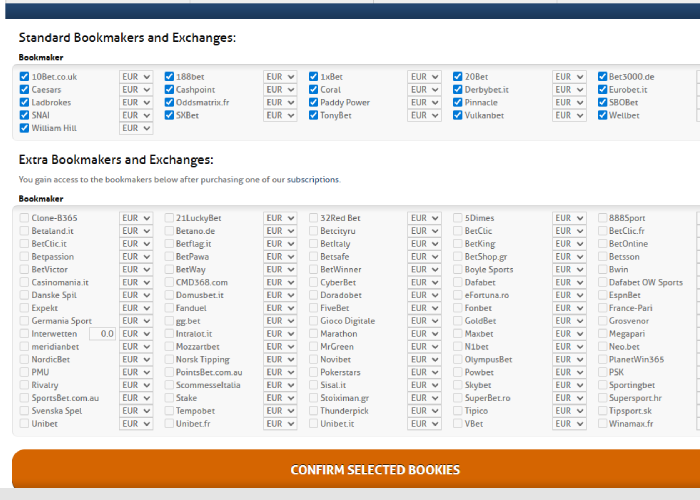Screen dimensions: 700x500
Task: Open Oddsmatrix.fr currency dropdown
Action: (280, 102)
